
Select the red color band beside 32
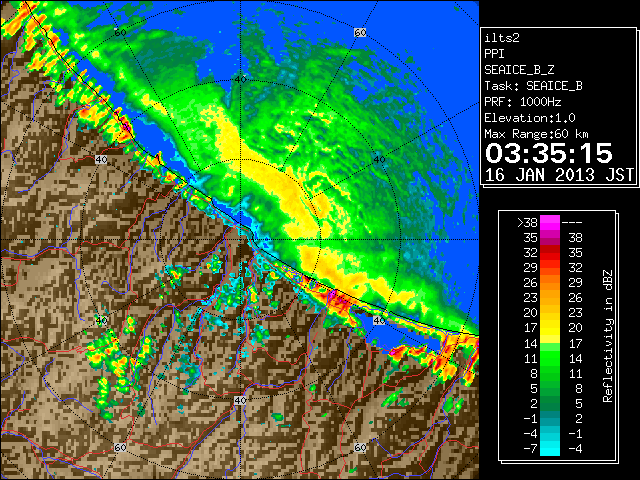550,253
